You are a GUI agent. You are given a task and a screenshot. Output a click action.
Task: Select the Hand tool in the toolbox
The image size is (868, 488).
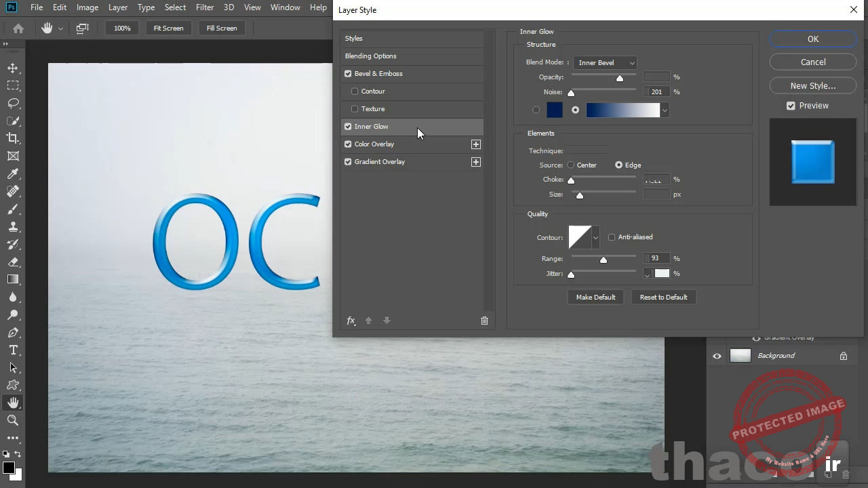(13, 403)
